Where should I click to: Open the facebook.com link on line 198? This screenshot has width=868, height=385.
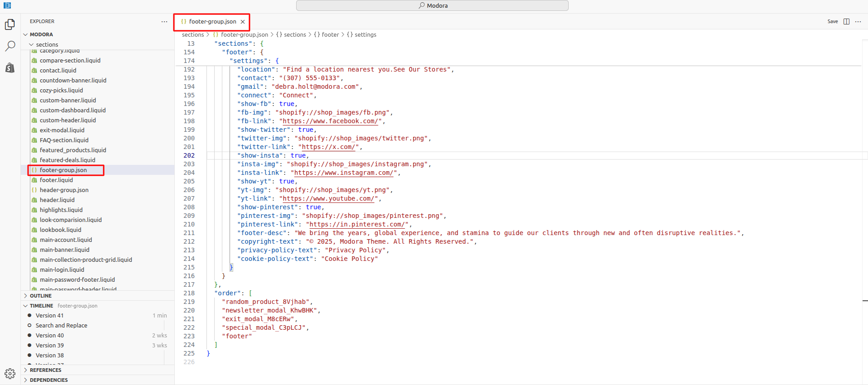click(x=330, y=121)
